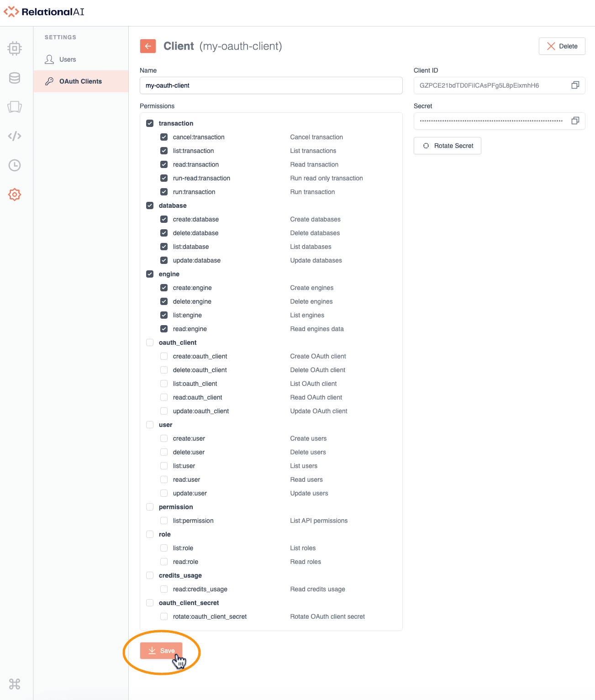Click the RelationalAI logo

(44, 12)
